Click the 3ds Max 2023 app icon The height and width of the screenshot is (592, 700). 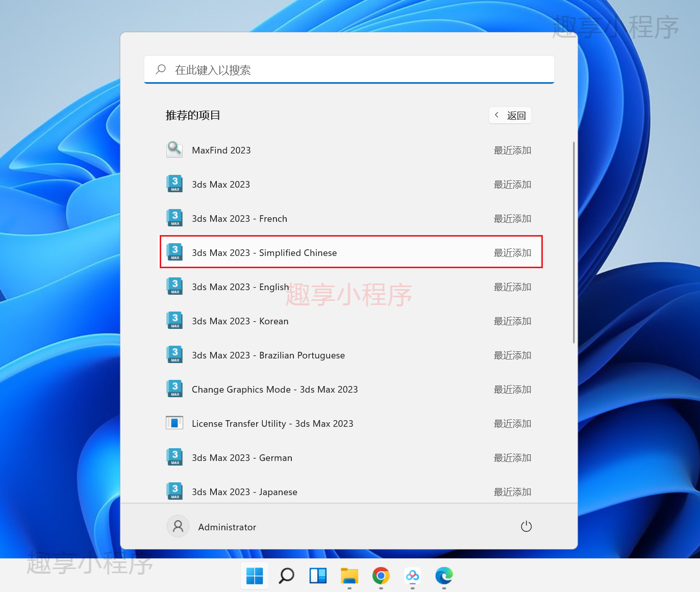[x=174, y=184]
